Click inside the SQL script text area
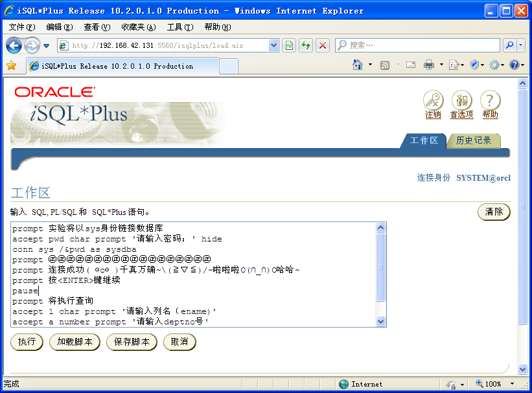 [194, 275]
